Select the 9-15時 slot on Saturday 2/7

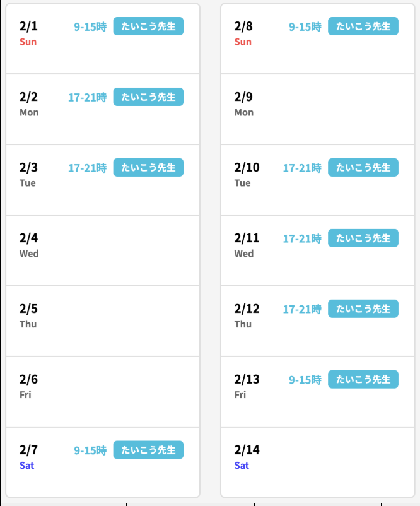90,451
